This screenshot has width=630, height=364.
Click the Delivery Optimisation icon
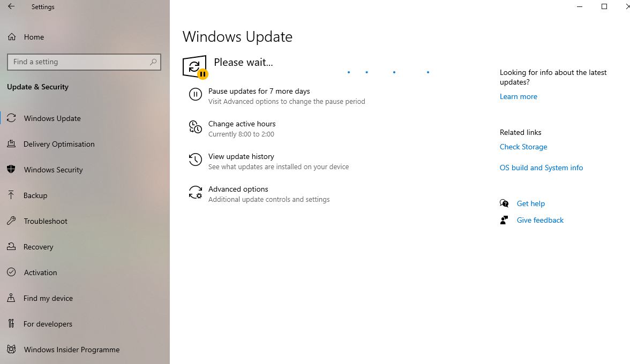click(11, 143)
